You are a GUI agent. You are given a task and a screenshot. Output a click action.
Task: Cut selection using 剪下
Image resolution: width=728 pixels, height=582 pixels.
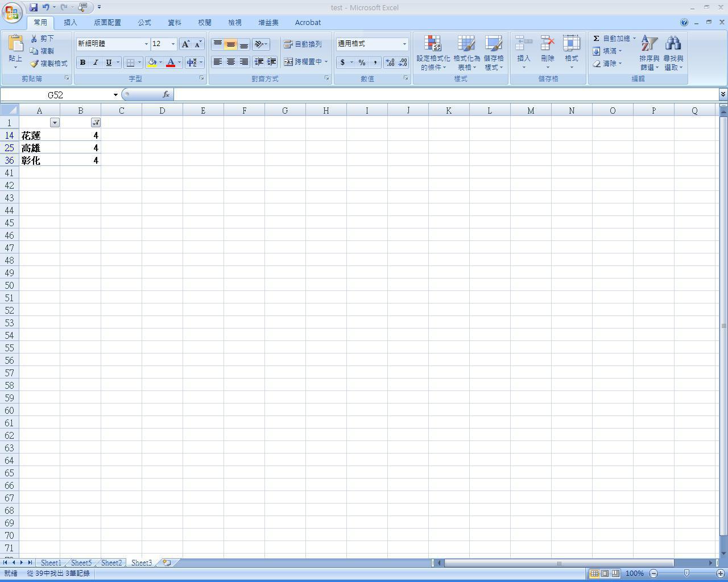(42, 39)
